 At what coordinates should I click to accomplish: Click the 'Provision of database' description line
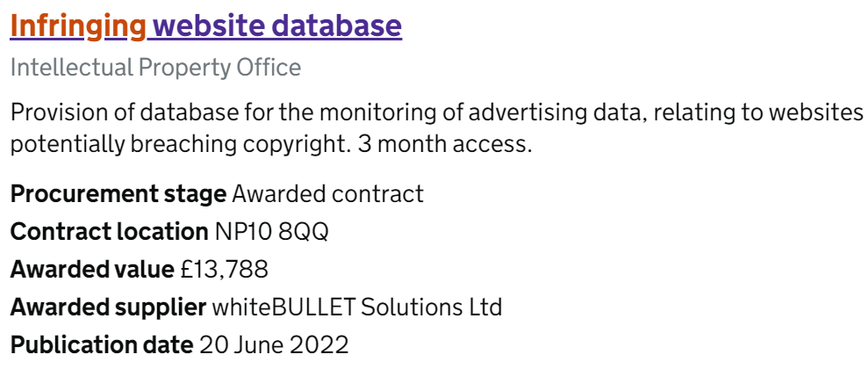pyautogui.click(x=437, y=113)
